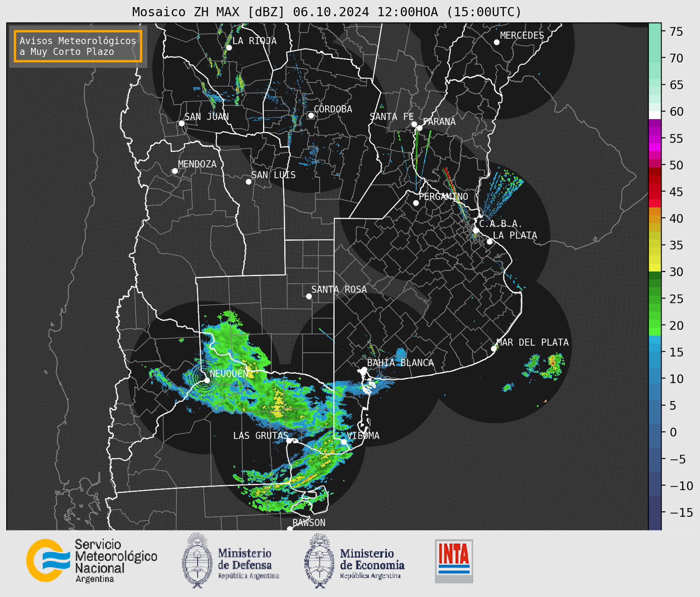The image size is (700, 597).
Task: Select the Las Grutas location dot
Action: pyautogui.click(x=289, y=441)
